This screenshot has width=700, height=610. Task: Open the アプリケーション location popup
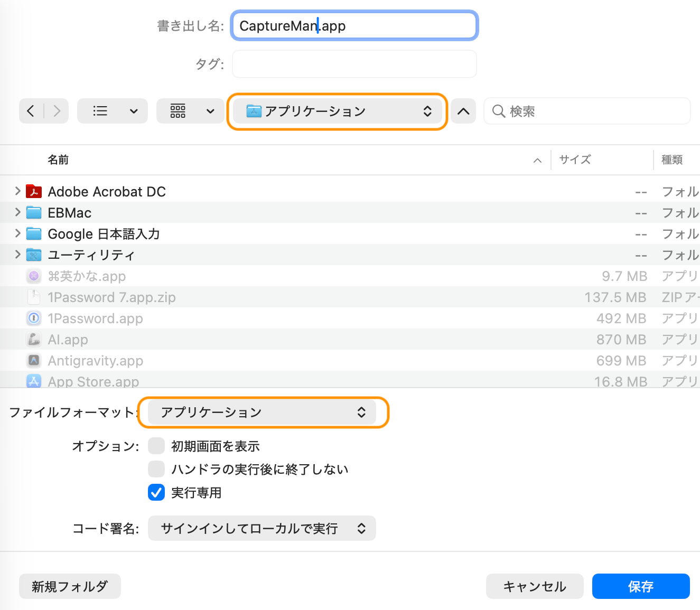[338, 111]
